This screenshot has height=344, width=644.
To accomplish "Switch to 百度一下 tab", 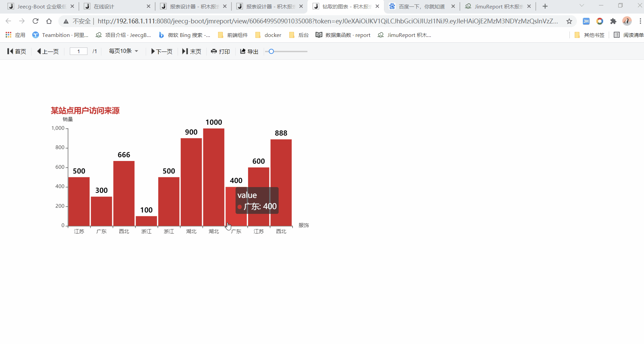I will pos(422,6).
